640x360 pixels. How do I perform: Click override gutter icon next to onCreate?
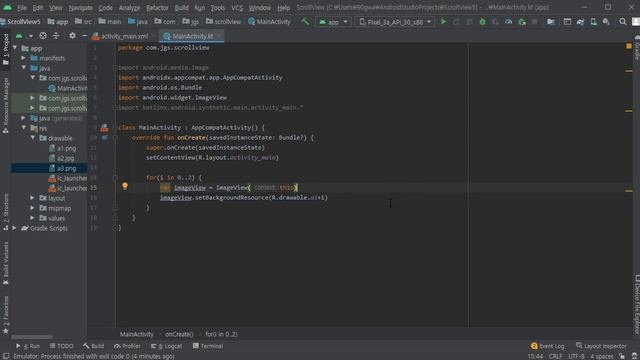click(x=104, y=138)
